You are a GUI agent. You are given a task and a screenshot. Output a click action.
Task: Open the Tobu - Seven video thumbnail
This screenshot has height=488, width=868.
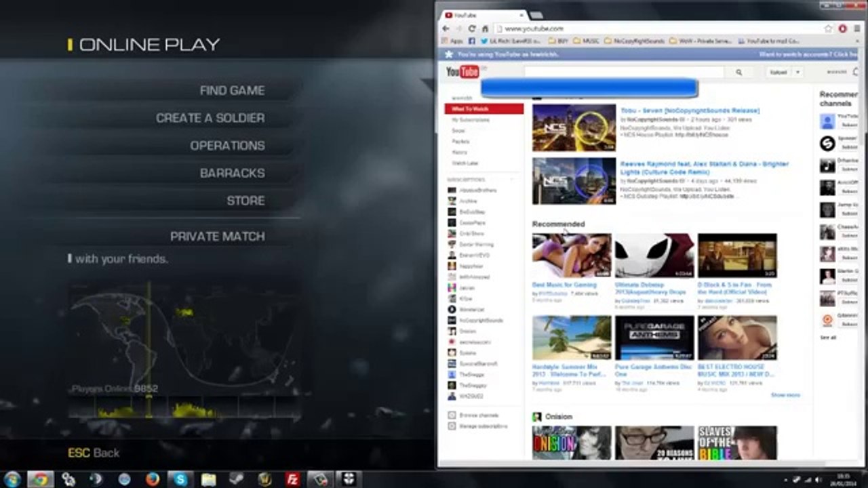pos(574,127)
